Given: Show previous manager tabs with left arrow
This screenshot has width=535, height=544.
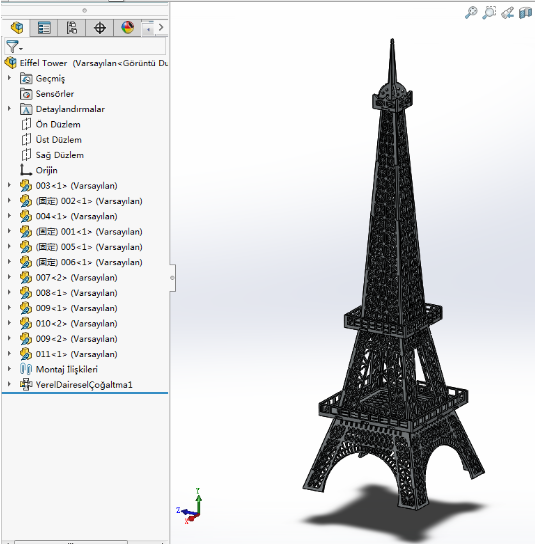Looking at the screenshot, I should pyautogui.click(x=148, y=29).
